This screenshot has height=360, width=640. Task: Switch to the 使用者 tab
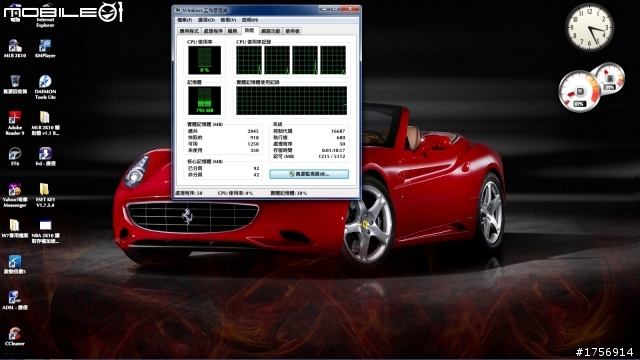[x=292, y=31]
